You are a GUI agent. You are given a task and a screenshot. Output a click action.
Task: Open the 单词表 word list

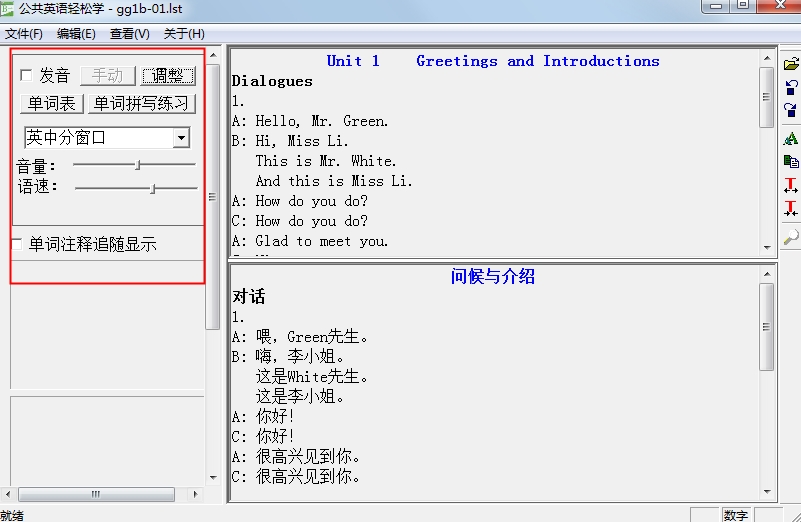click(x=52, y=104)
